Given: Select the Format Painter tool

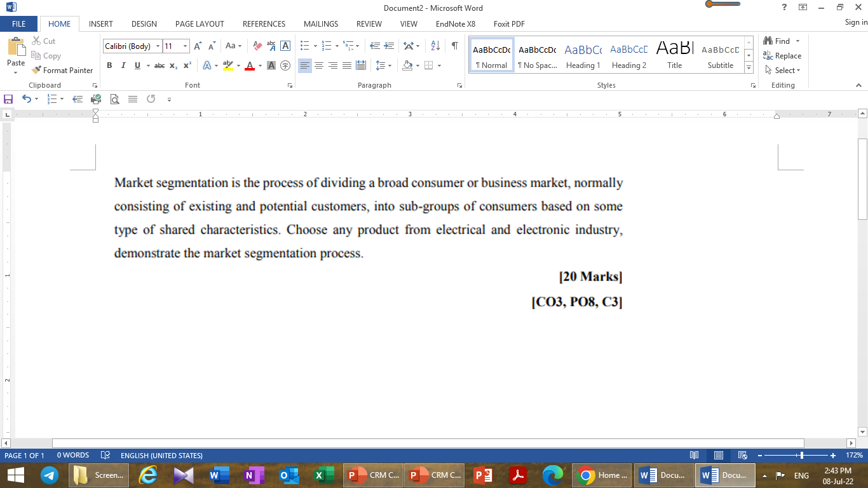Looking at the screenshot, I should (62, 70).
